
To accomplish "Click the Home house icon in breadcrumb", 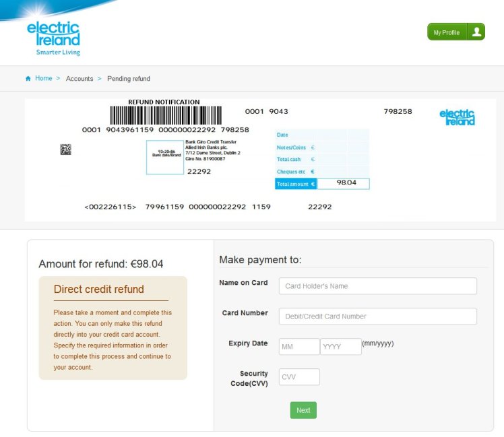I will point(28,78).
